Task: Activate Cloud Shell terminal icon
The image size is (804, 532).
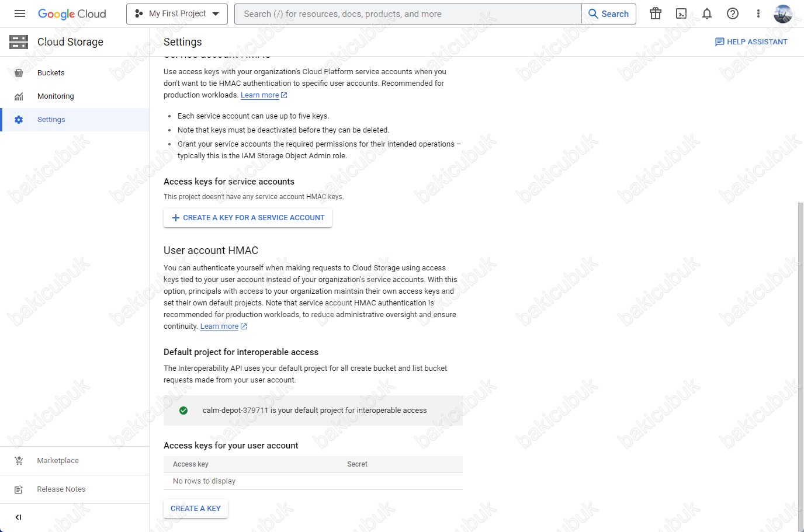Action: pyautogui.click(x=681, y=13)
